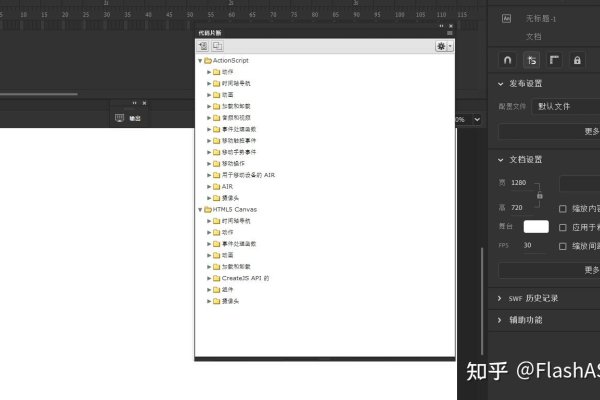This screenshot has width=600, height=400.
Task: Enable the 缩放内容 checkbox
Action: 562,209
